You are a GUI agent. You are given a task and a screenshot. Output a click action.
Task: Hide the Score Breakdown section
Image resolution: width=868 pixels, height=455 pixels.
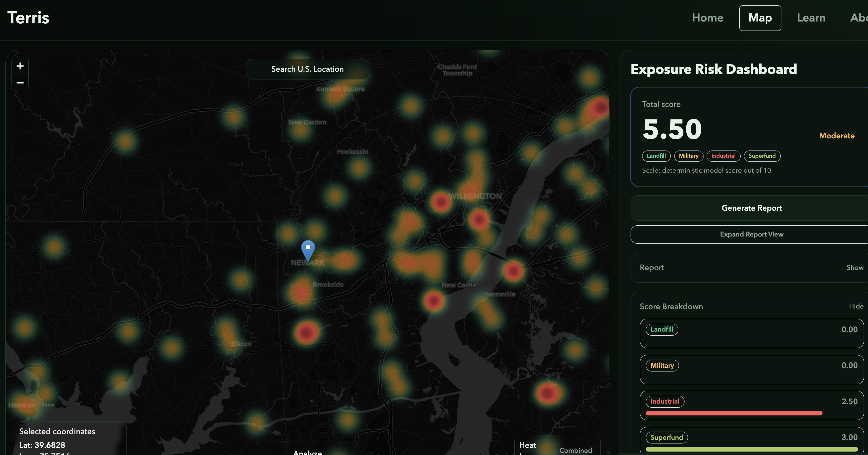point(856,306)
